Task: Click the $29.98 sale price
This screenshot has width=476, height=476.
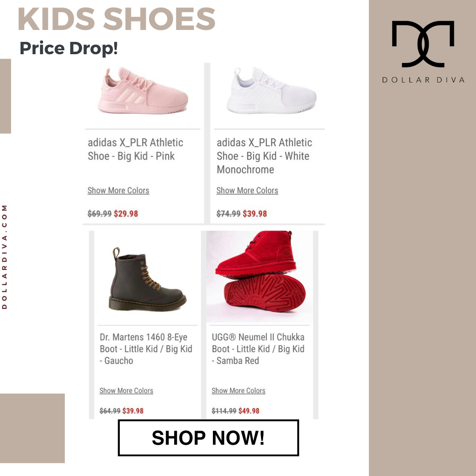Action: click(126, 214)
